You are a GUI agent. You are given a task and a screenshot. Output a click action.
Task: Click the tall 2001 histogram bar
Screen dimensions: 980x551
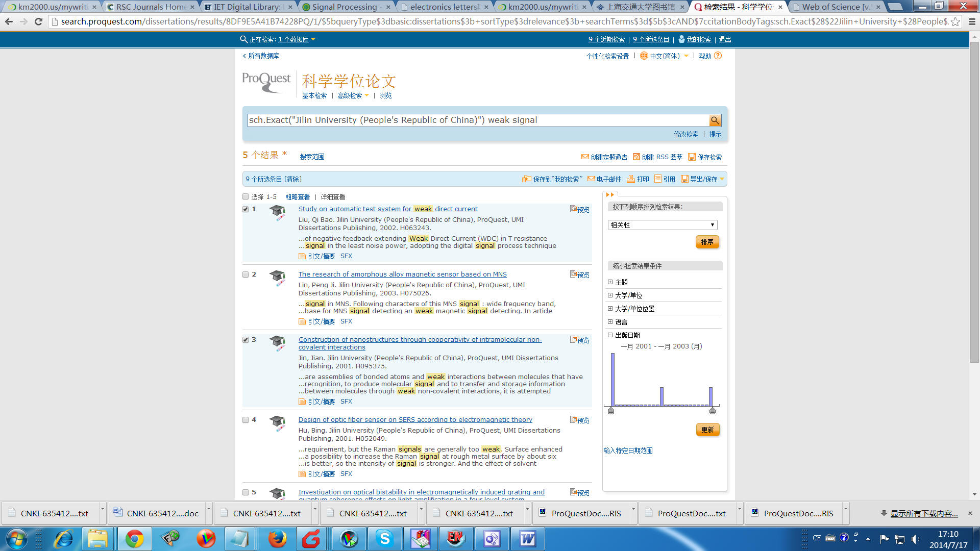(x=612, y=380)
